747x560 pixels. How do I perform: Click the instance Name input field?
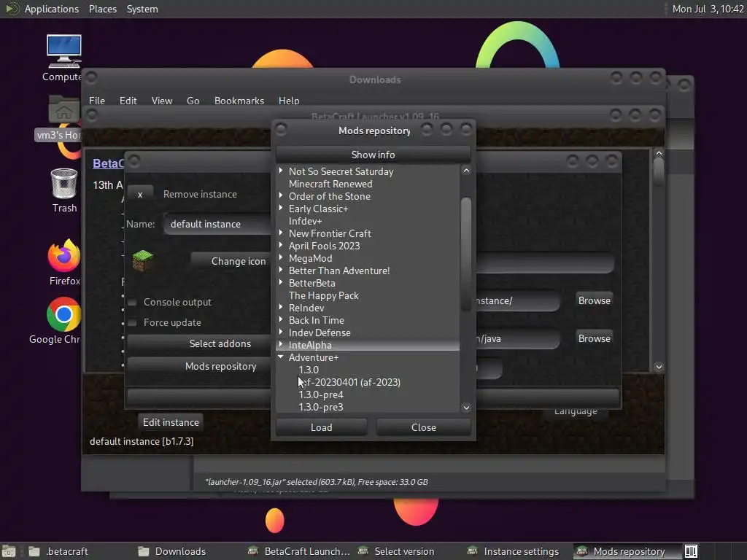pos(217,224)
